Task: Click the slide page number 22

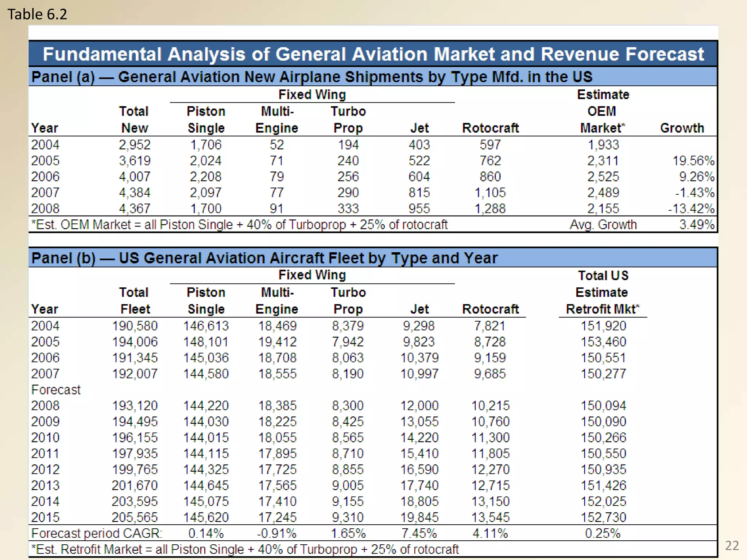Action: [x=732, y=545]
